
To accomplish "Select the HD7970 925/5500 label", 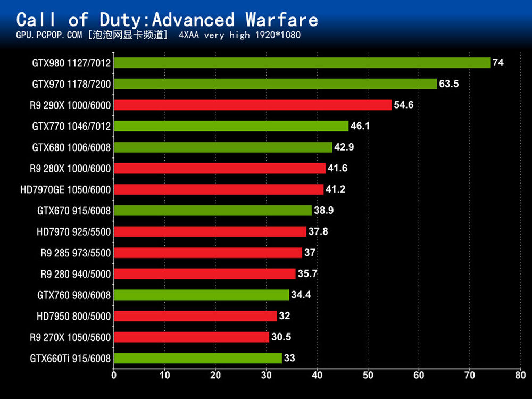I will (x=73, y=232).
